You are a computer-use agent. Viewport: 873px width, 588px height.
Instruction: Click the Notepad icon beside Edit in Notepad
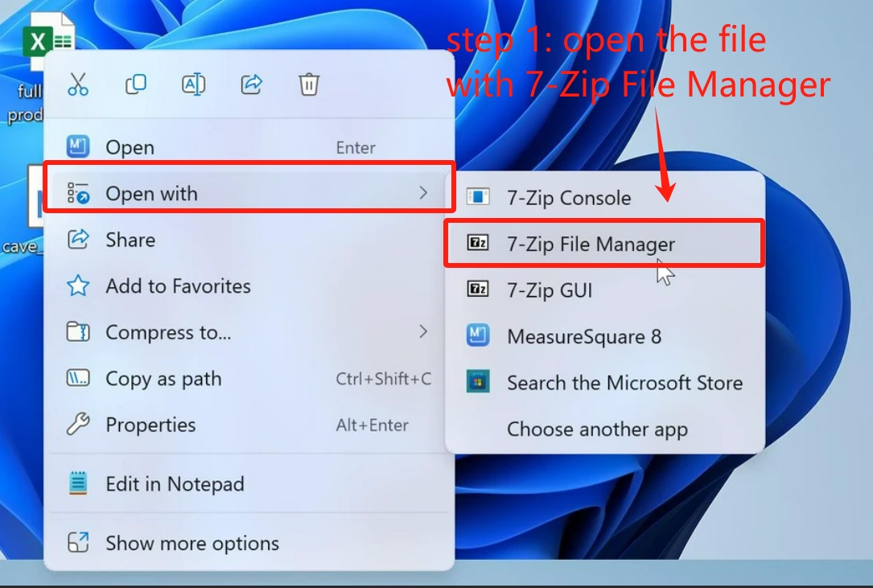(78, 483)
